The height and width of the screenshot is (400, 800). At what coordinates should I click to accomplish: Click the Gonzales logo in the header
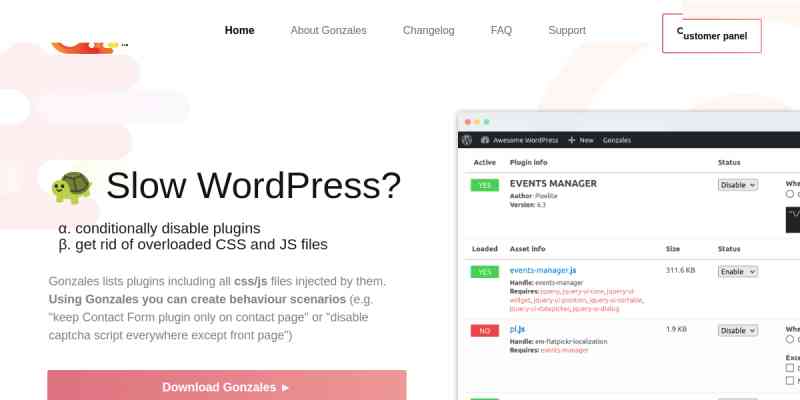click(x=88, y=40)
